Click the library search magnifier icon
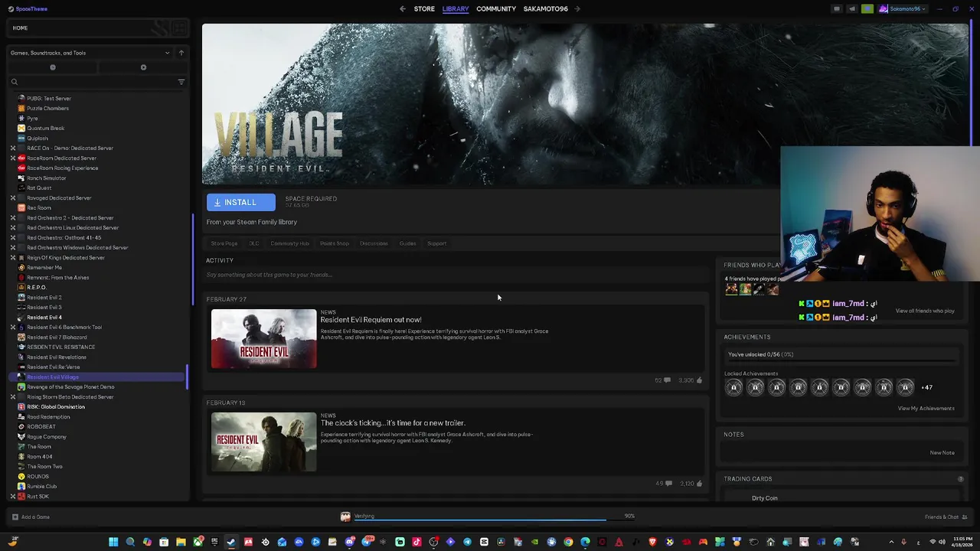This screenshot has height=551, width=980. [14, 82]
